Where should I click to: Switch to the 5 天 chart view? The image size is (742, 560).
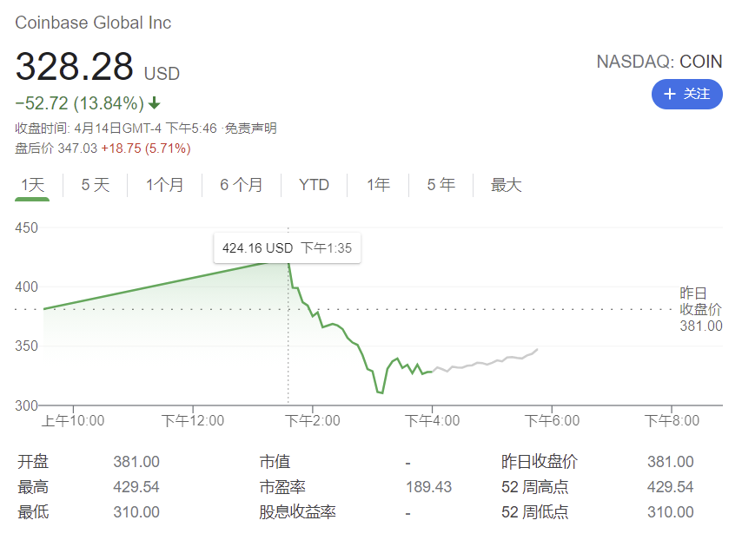click(95, 185)
